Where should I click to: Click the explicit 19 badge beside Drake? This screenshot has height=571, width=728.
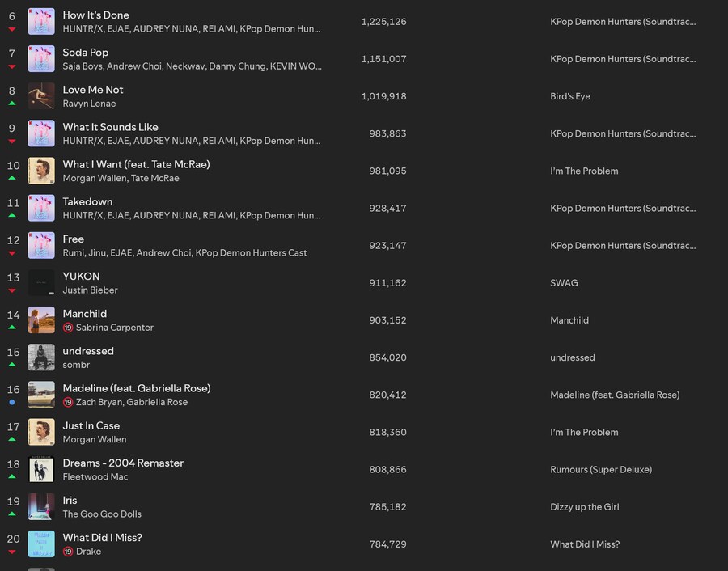click(x=68, y=552)
